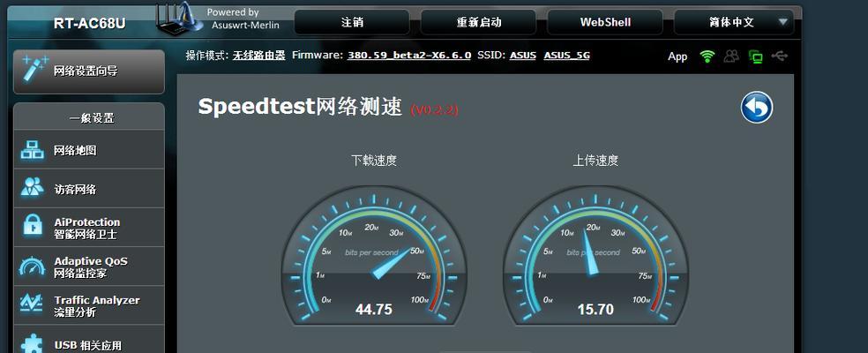Click the Powered by Asuswrt-Merlin text
Image resolution: width=868 pixels, height=353 pixels.
tap(243, 19)
